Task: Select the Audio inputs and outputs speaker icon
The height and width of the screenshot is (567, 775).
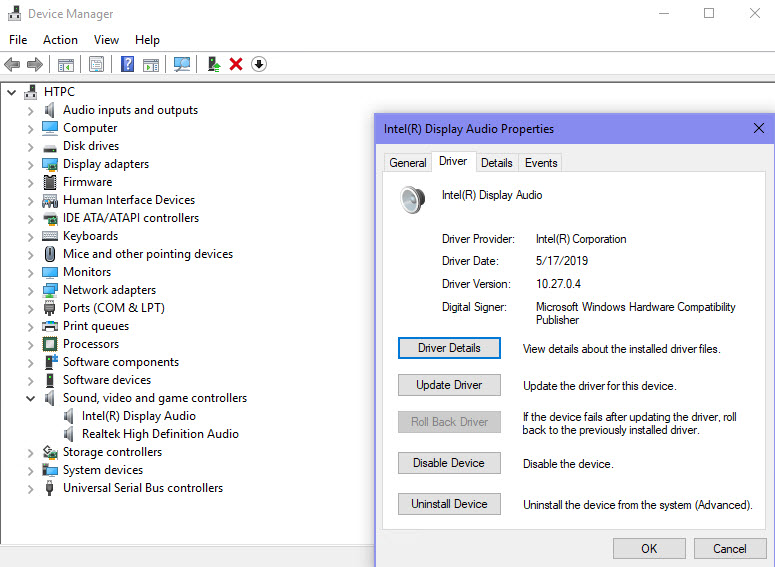Action: tap(49, 110)
